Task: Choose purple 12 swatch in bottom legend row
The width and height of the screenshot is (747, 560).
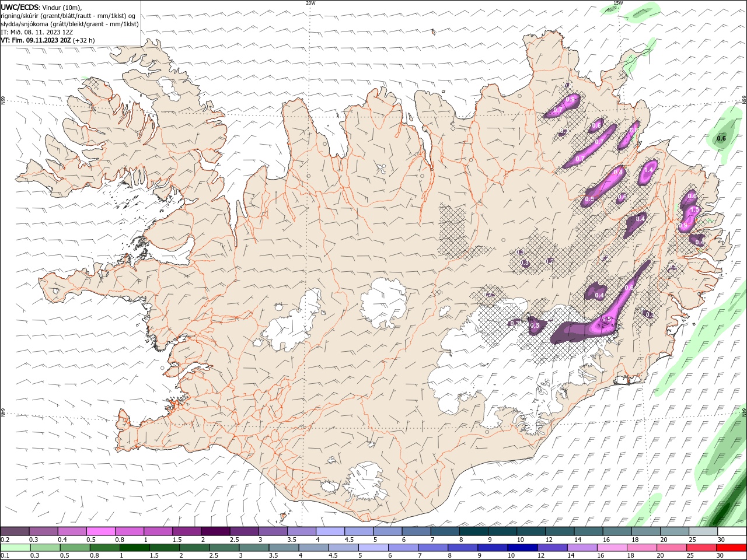Action: pyautogui.click(x=551, y=548)
